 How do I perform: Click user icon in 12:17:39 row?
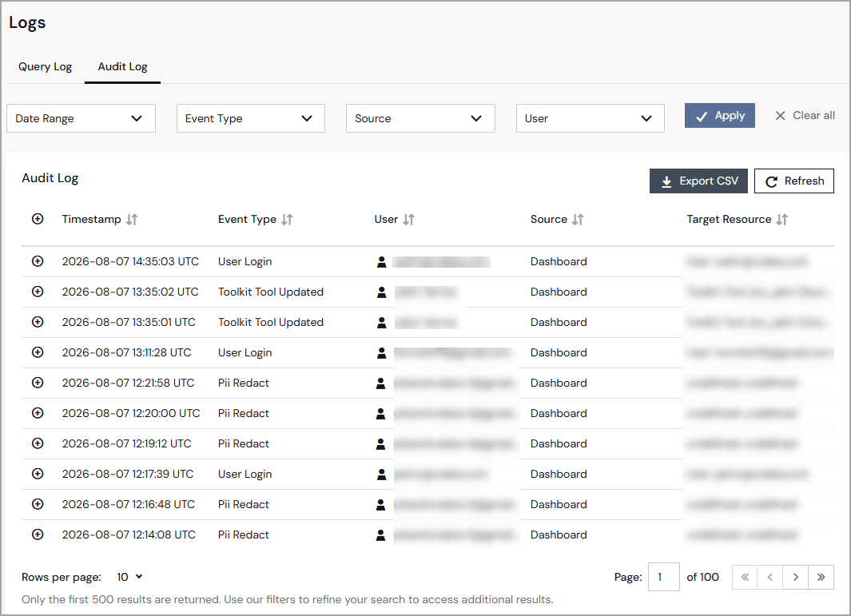click(x=381, y=475)
